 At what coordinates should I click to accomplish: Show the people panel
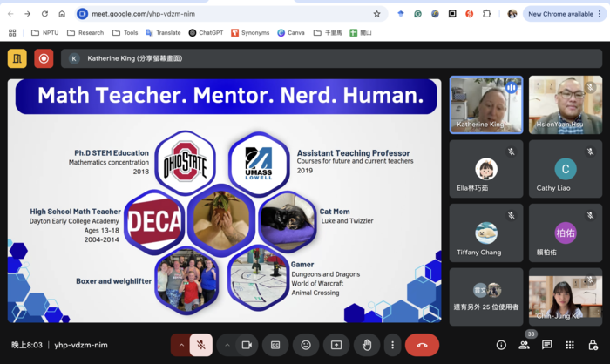coord(524,345)
